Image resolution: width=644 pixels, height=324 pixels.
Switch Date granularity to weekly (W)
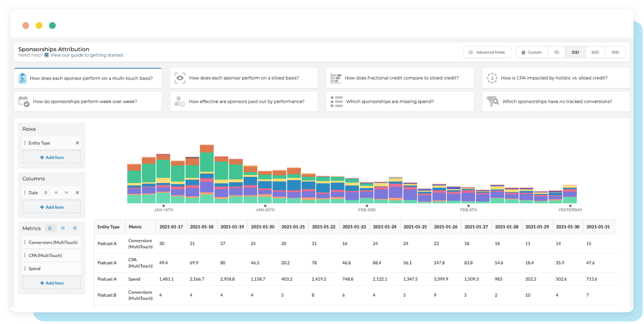[x=56, y=193]
